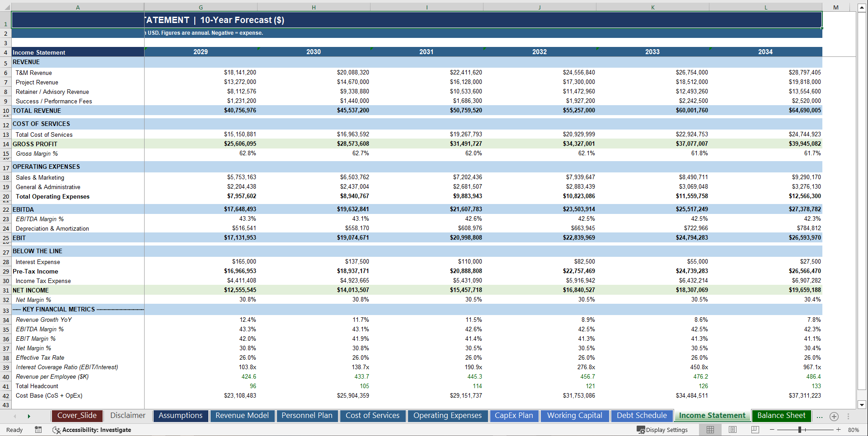Open the Debt Schedule sheet
The height and width of the screenshot is (436, 868).
(x=642, y=415)
